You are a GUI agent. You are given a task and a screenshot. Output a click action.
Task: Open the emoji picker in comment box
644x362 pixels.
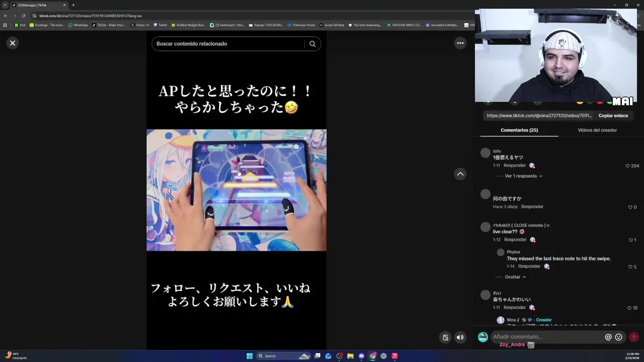618,337
